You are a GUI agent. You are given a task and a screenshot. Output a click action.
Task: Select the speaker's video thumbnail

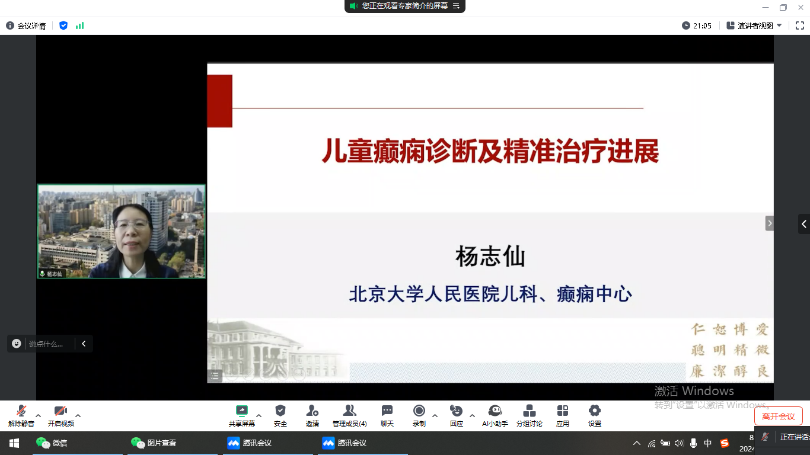[x=121, y=231]
